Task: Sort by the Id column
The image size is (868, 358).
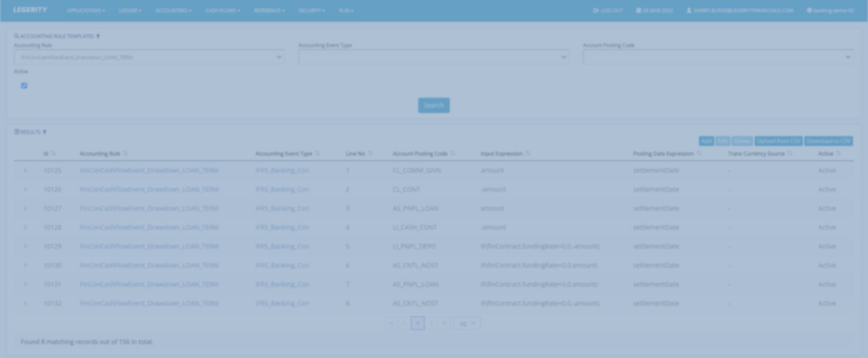Action: coord(50,154)
